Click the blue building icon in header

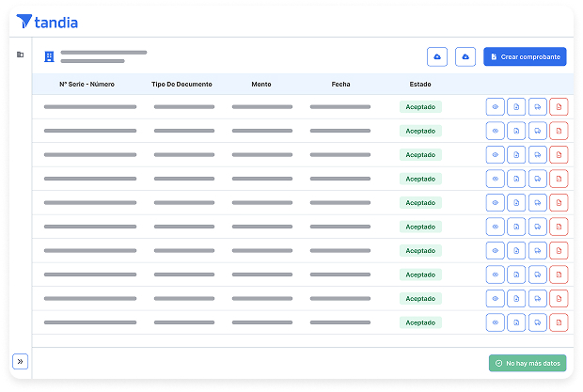click(49, 56)
